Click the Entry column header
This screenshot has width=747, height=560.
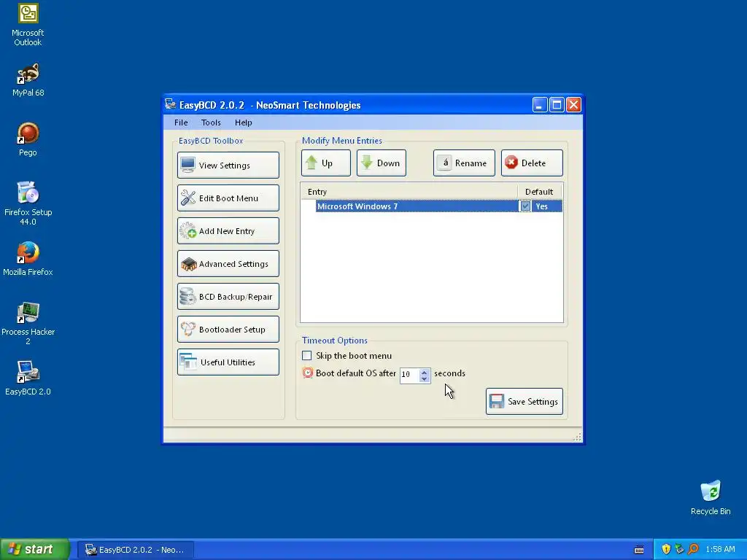point(409,192)
